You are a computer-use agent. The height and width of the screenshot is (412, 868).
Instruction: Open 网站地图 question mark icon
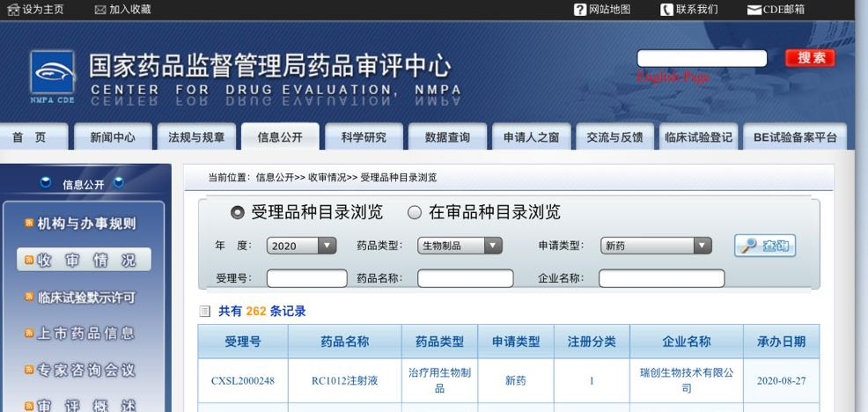(x=580, y=10)
